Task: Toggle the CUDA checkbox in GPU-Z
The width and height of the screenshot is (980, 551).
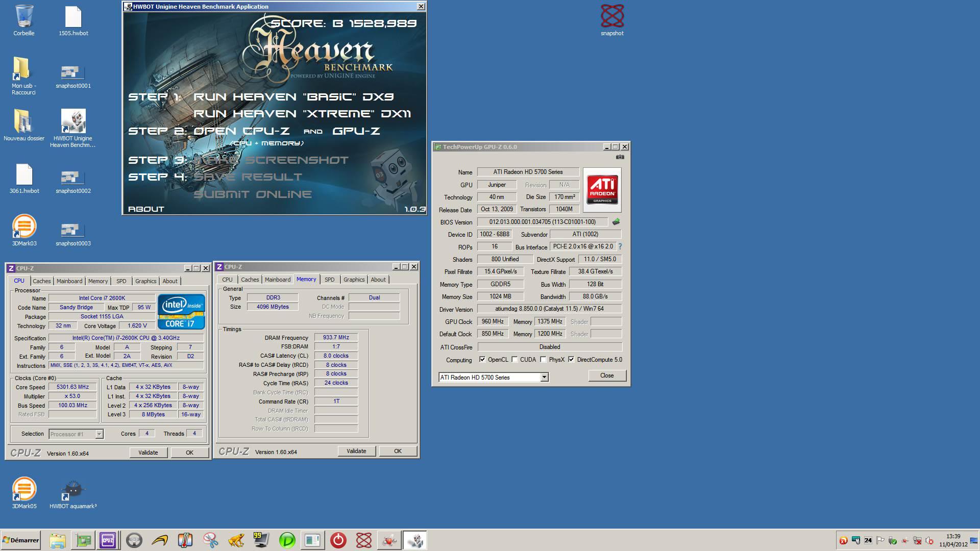Action: [x=514, y=360]
